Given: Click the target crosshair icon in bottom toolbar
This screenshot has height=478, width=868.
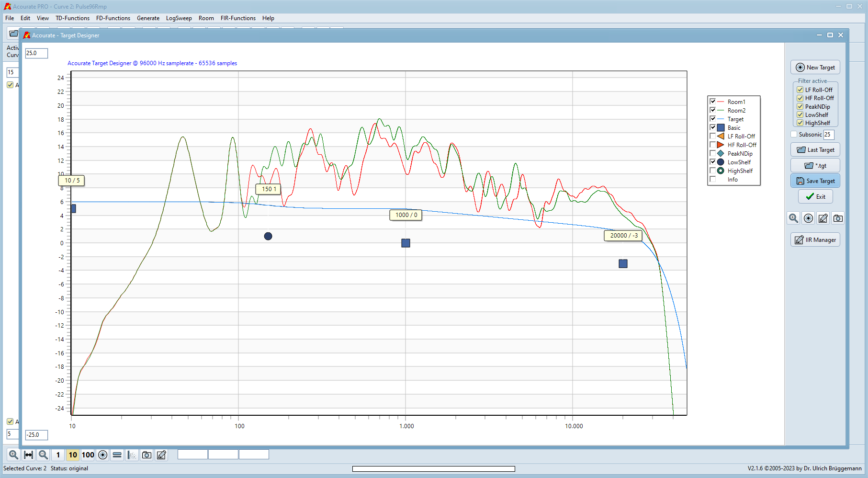Looking at the screenshot, I should pyautogui.click(x=102, y=455).
